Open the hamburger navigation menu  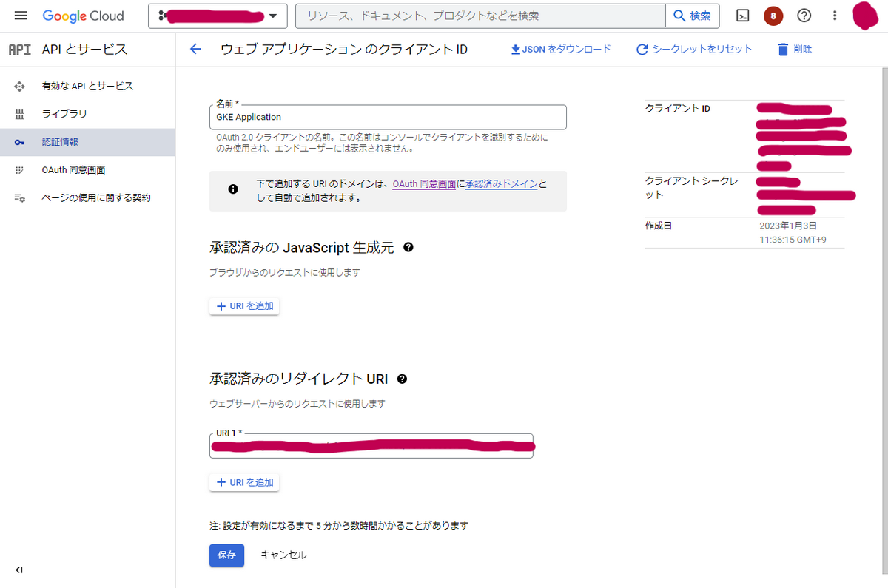pos(21,16)
